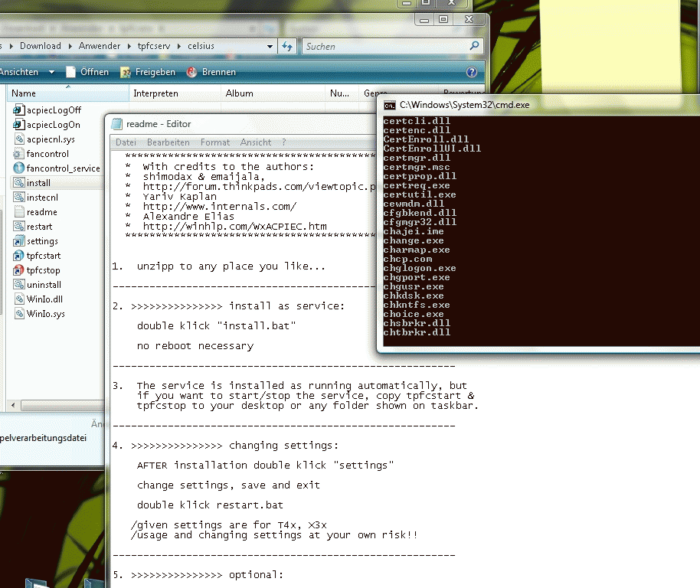The width and height of the screenshot is (700, 588).
Task: Open the Ansichten dropdown arrow
Action: 52,72
